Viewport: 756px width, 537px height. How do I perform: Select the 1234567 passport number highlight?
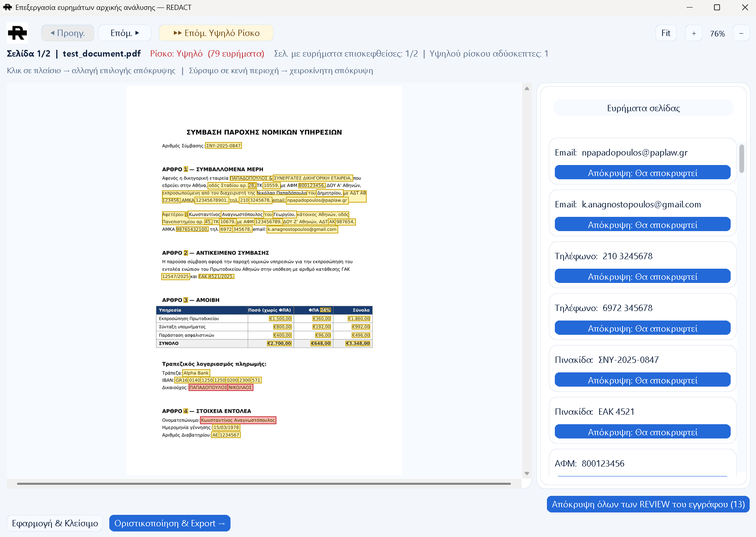230,435
